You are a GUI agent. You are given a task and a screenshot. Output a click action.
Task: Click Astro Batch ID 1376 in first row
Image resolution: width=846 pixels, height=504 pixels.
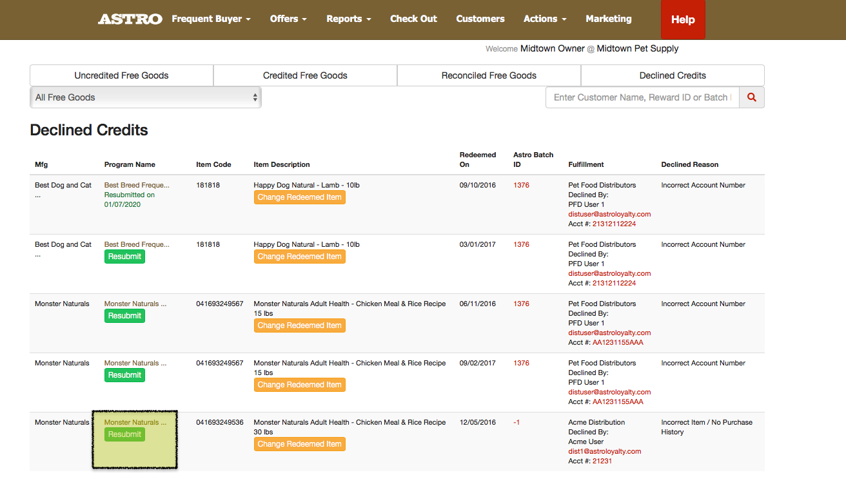tap(521, 186)
